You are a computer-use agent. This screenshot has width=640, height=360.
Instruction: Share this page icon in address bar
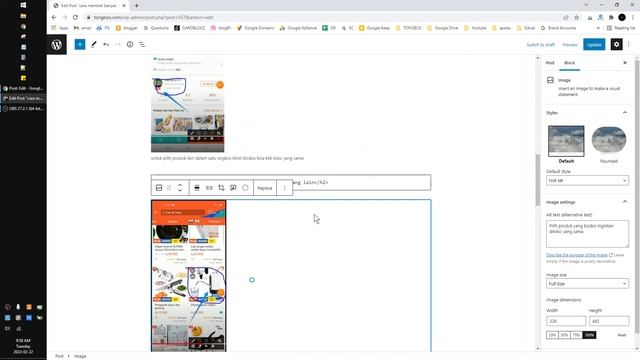[566, 18]
